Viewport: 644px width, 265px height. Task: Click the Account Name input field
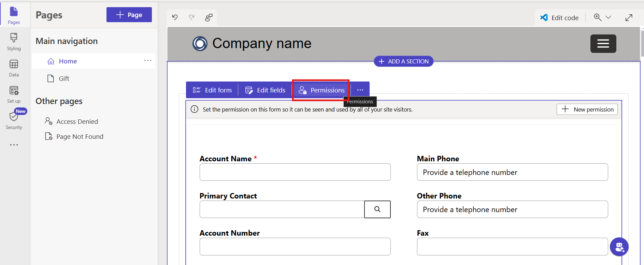295,172
